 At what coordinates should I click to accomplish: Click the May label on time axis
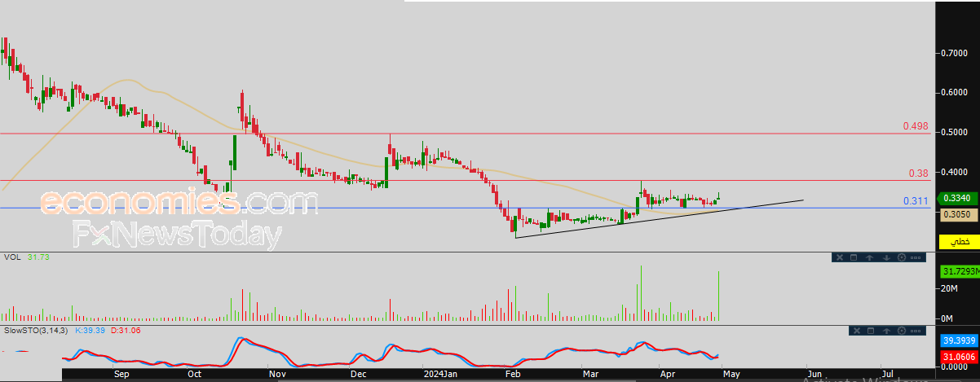coord(731,375)
